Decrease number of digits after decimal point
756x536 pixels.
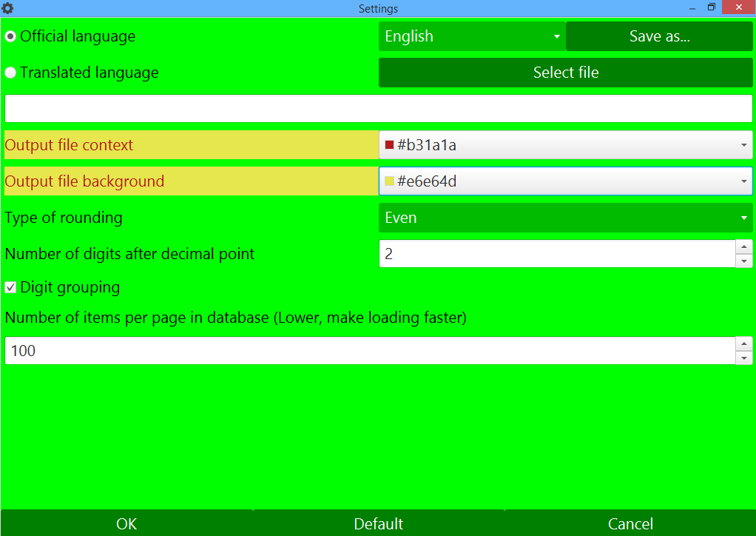744,261
